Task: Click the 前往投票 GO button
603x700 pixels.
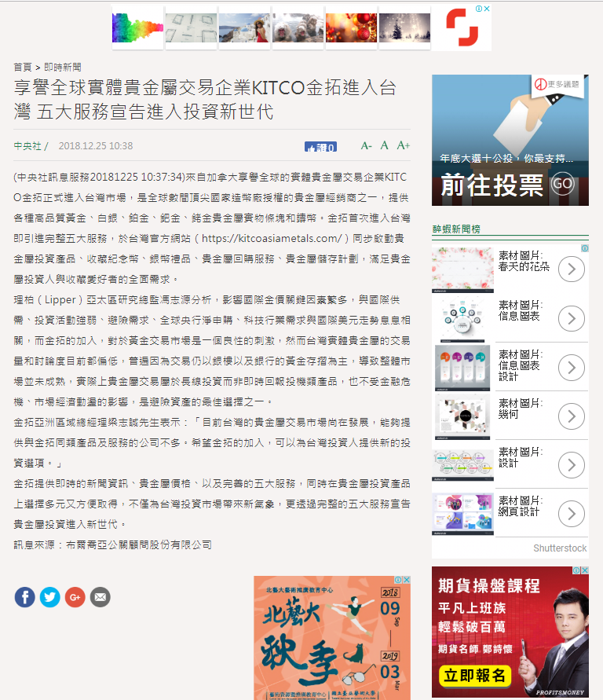Action: (562, 184)
